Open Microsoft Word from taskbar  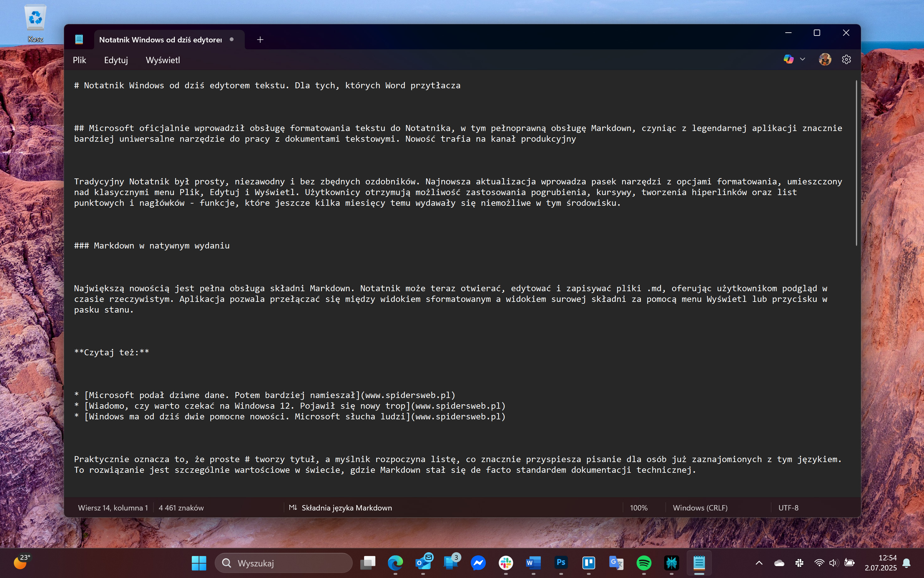533,563
